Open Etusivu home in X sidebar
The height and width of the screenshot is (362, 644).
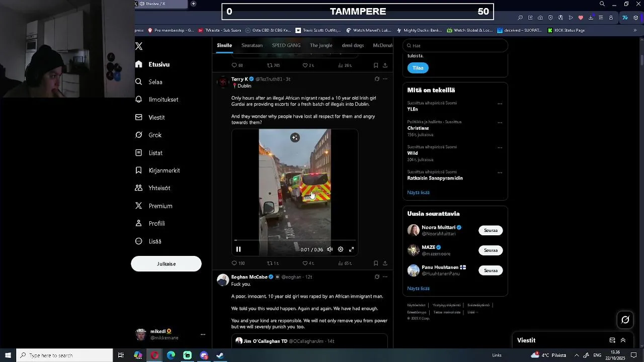tap(152, 64)
